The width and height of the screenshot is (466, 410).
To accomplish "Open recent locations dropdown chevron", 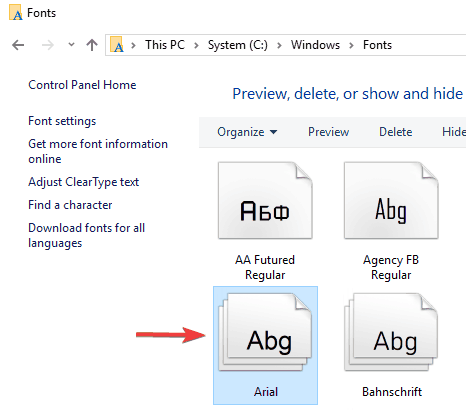I will tap(71, 44).
